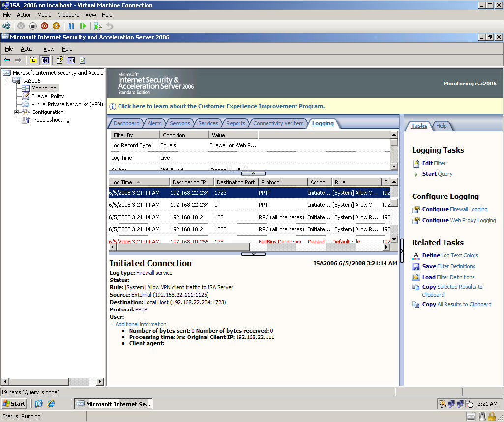Sort log entries by Protocol column
504x422 pixels.
point(283,182)
